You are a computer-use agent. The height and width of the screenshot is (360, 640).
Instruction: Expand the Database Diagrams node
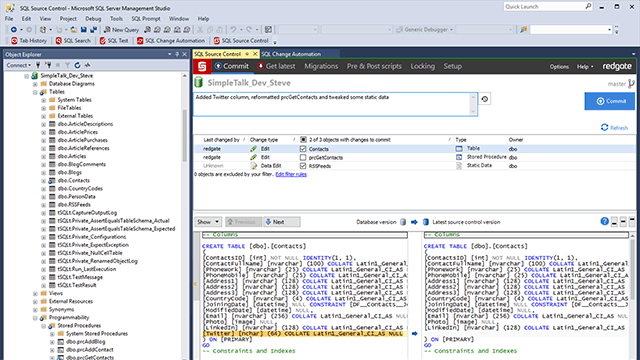pyautogui.click(x=35, y=84)
